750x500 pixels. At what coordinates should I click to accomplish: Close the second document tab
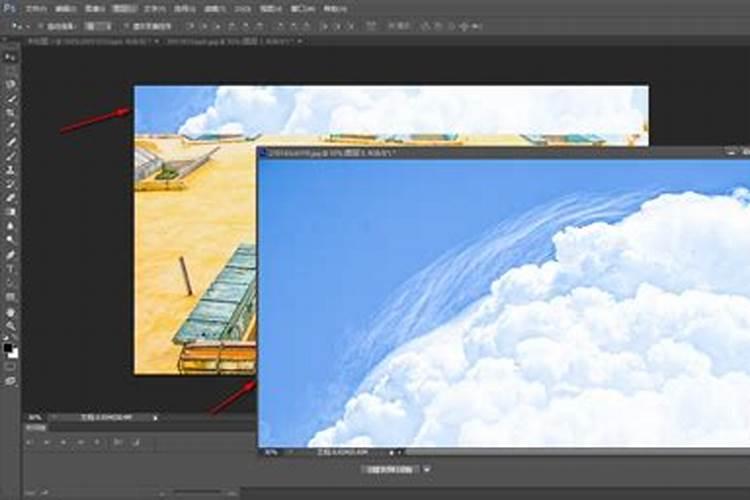coord(300,42)
